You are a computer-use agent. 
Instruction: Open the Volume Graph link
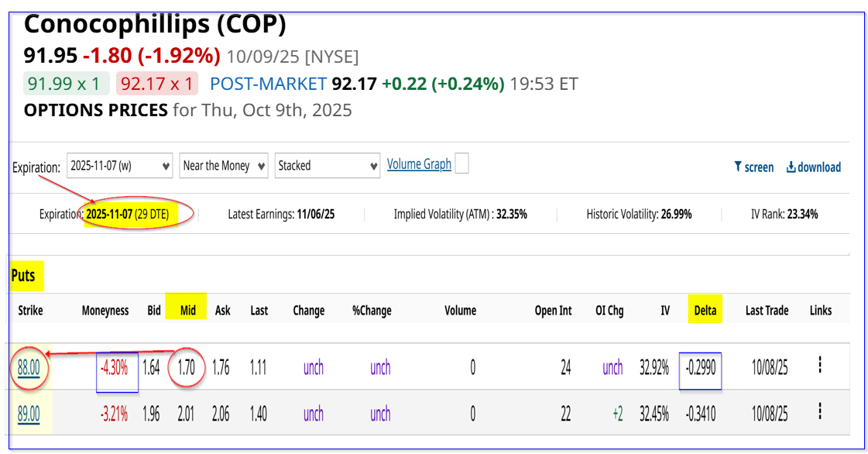click(419, 164)
